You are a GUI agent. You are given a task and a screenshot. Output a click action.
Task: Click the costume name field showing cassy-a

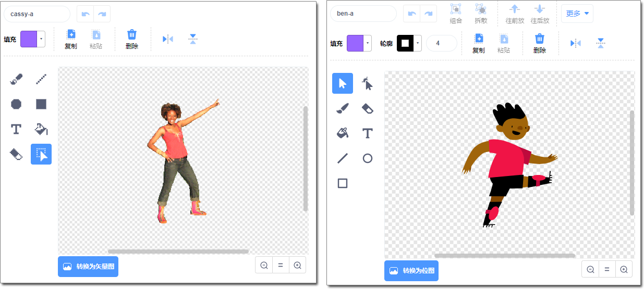pos(37,14)
